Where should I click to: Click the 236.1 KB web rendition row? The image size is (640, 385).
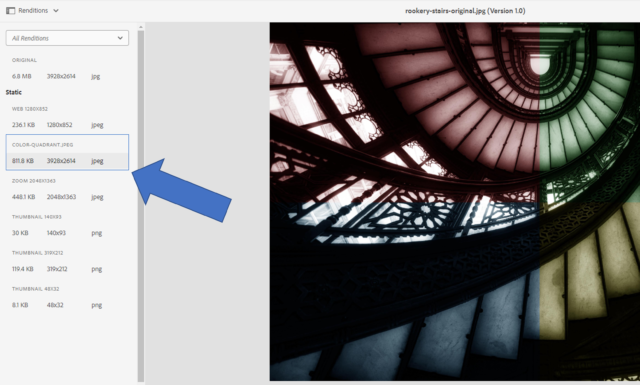click(67, 125)
